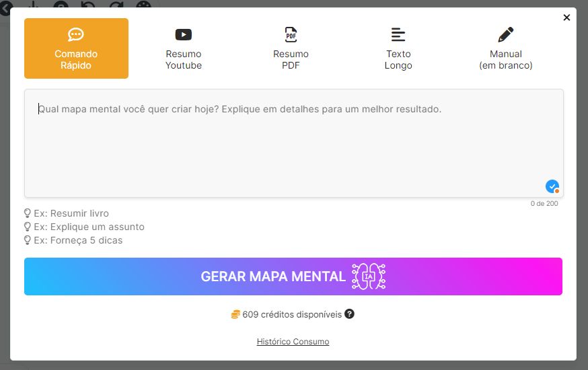This screenshot has width=588, height=370.
Task: Click the blue checkmark icon in text area
Action: (x=552, y=186)
